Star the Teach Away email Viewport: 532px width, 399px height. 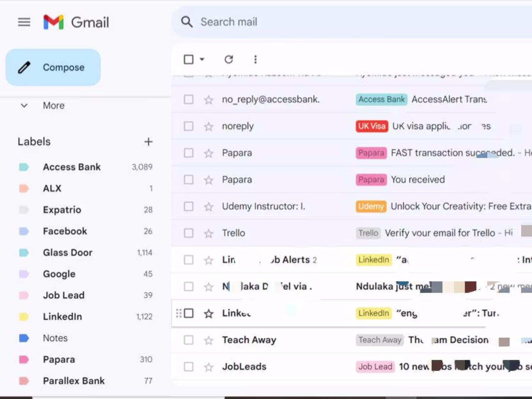point(209,340)
